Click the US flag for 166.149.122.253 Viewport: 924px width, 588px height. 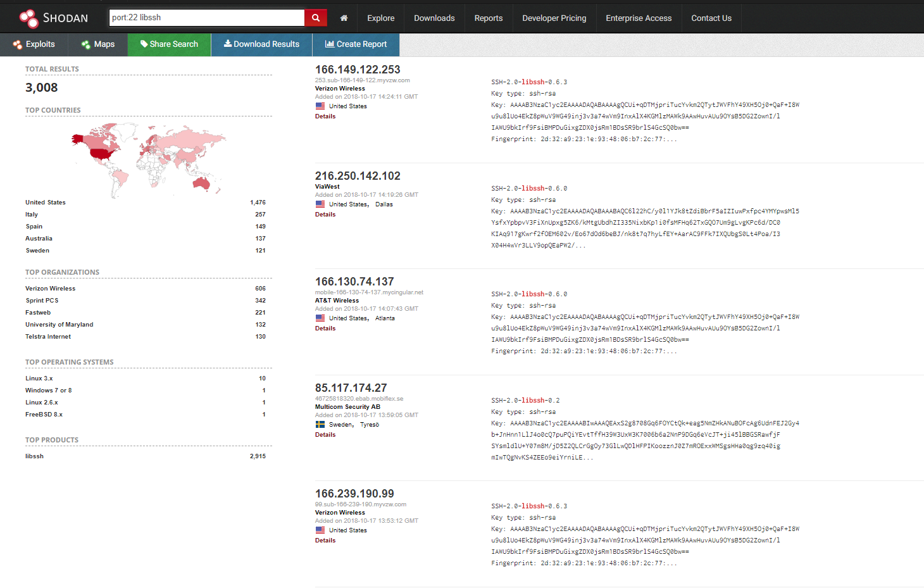click(x=320, y=106)
